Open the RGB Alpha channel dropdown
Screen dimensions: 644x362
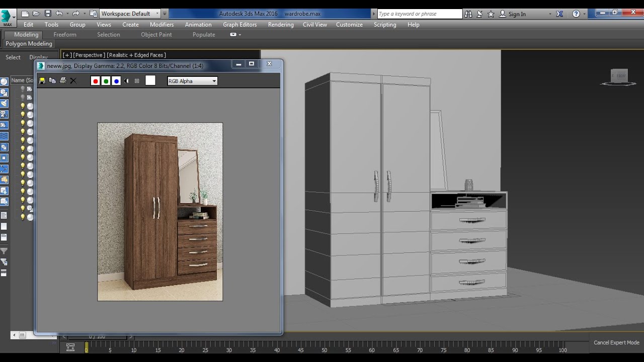pyautogui.click(x=192, y=81)
